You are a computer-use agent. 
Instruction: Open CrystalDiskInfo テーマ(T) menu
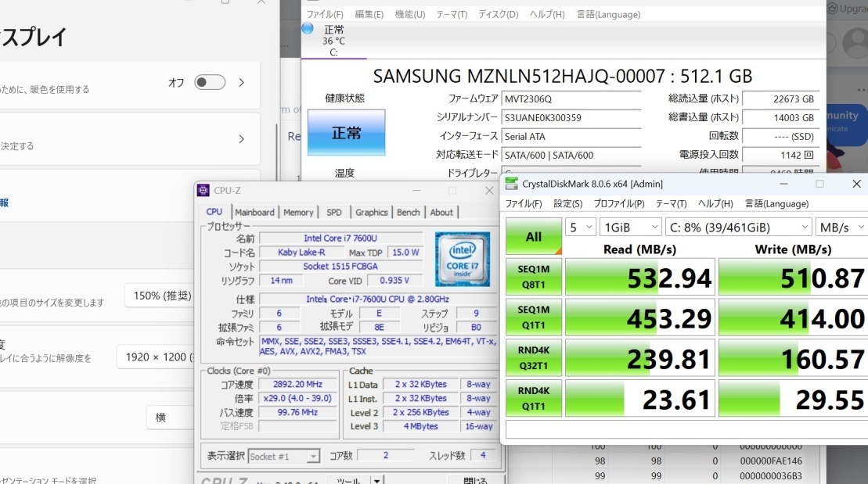pos(452,14)
